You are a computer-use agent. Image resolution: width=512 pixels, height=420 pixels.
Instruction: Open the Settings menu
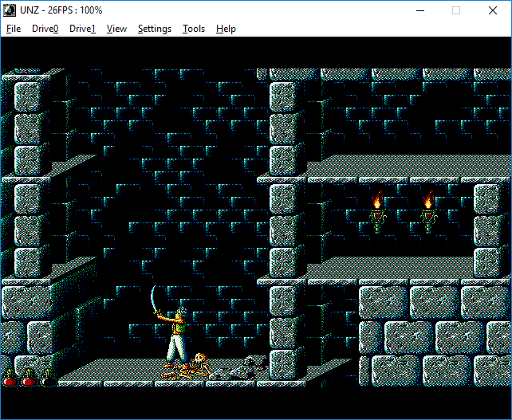point(154,29)
